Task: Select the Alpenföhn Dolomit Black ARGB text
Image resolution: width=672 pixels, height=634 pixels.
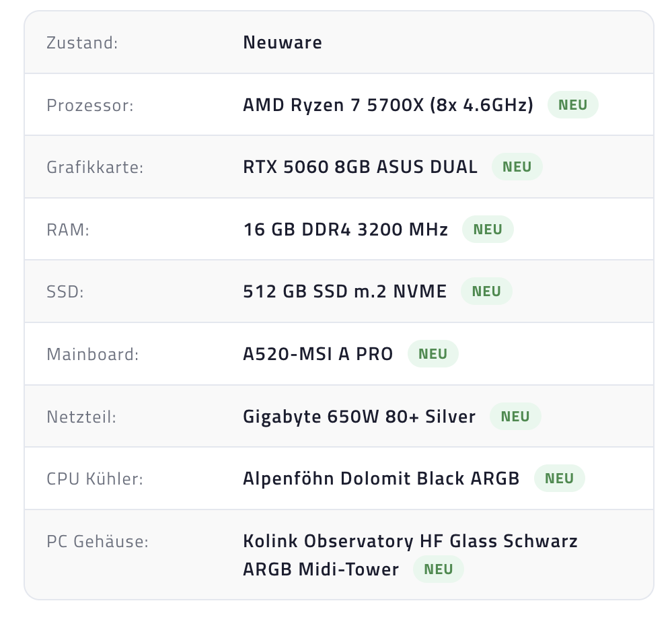Action: pyautogui.click(x=381, y=479)
